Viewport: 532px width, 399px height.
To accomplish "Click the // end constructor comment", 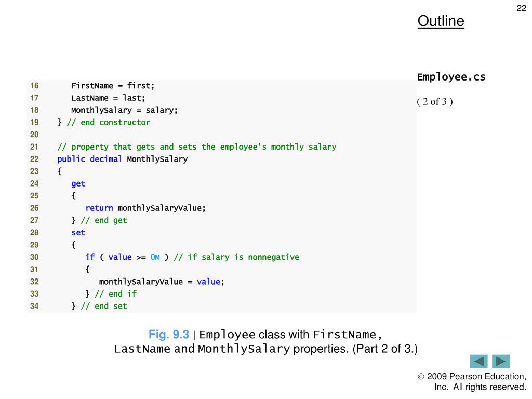I will click(x=109, y=123).
